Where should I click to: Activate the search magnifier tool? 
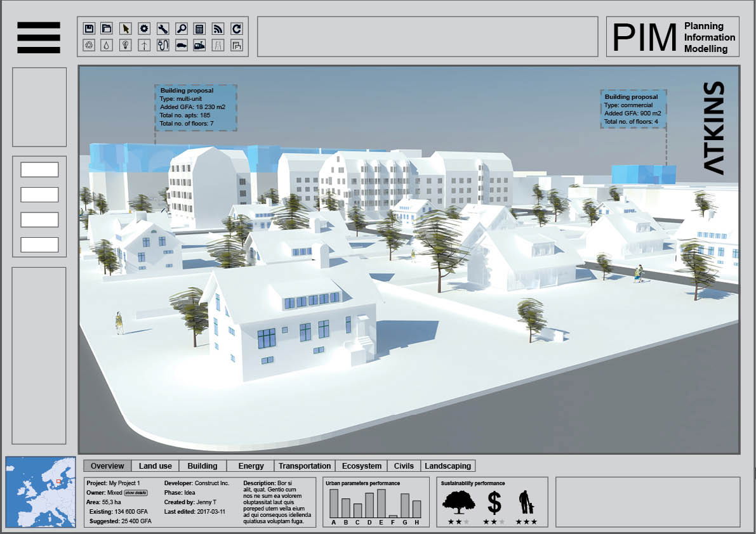coord(181,28)
